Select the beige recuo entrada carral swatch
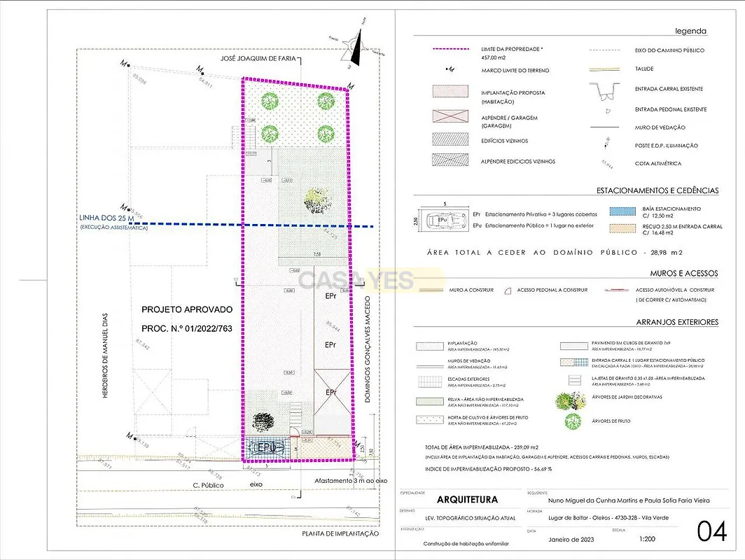The image size is (745, 560). (x=622, y=228)
